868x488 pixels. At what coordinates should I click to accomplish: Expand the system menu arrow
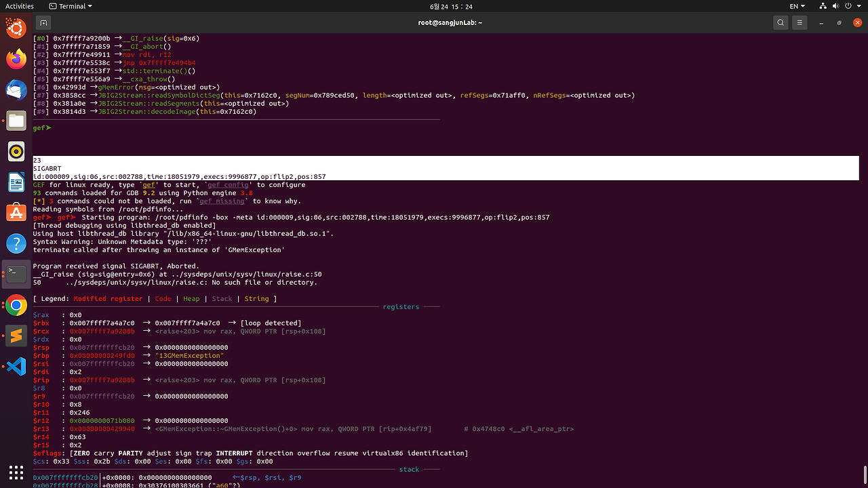[859, 6]
